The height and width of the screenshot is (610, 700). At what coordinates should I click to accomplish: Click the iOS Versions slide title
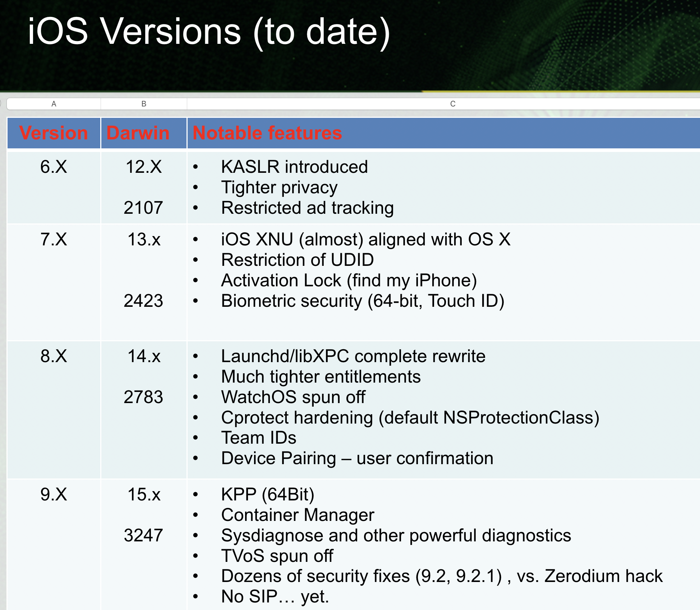point(209,32)
